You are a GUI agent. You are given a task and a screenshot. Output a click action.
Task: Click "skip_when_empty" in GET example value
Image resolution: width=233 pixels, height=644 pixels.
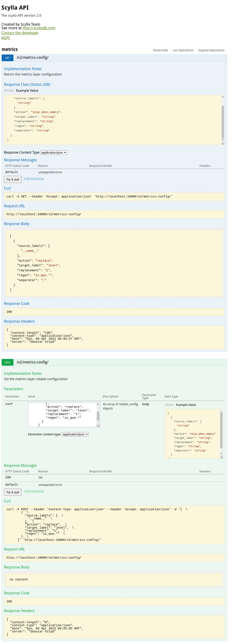click(46, 112)
